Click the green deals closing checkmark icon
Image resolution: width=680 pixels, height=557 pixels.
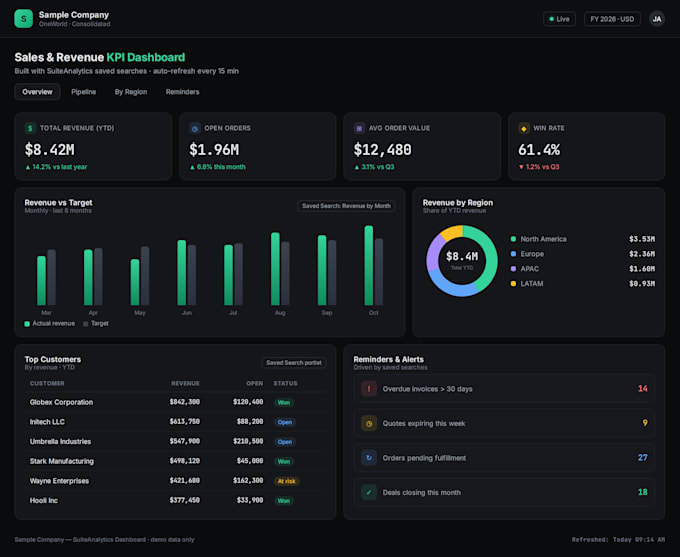pyautogui.click(x=369, y=492)
